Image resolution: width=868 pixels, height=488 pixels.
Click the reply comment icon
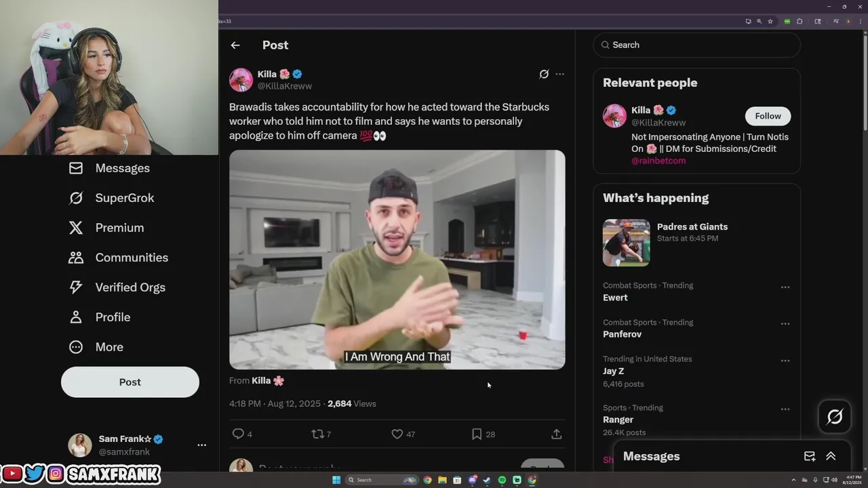tap(238, 434)
